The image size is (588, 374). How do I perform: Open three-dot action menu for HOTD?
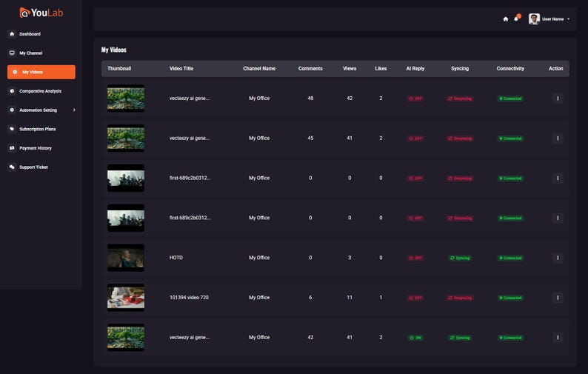(558, 258)
